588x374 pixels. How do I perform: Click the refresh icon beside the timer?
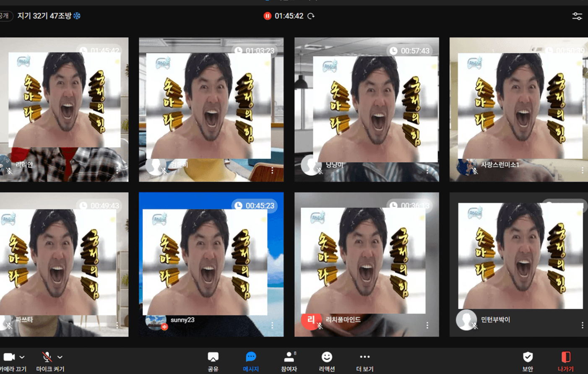pos(311,16)
